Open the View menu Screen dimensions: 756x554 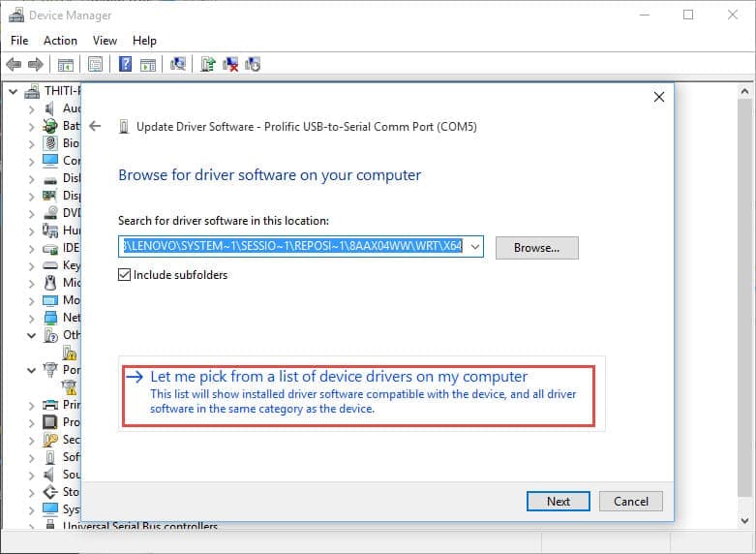[105, 41]
